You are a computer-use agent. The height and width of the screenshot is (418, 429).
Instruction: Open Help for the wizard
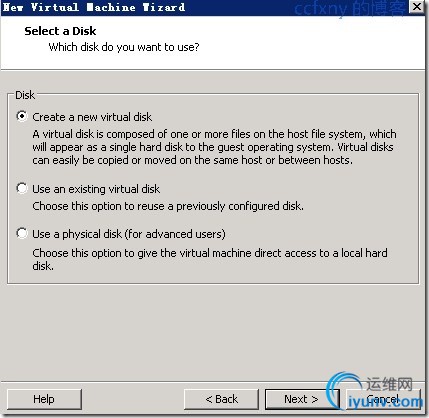click(x=44, y=399)
